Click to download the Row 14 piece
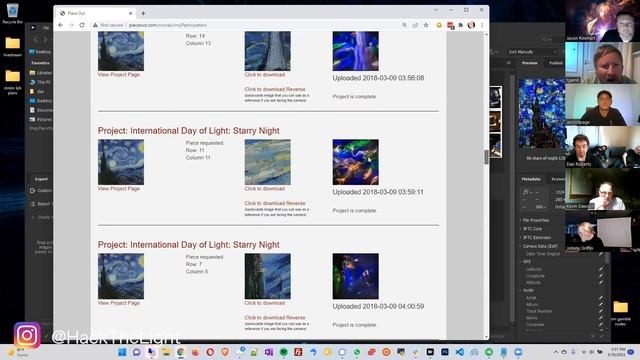This screenshot has width=640, height=360. [x=264, y=75]
